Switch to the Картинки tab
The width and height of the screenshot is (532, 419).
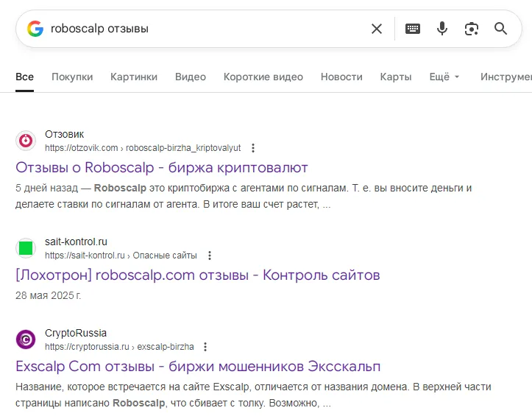134,77
